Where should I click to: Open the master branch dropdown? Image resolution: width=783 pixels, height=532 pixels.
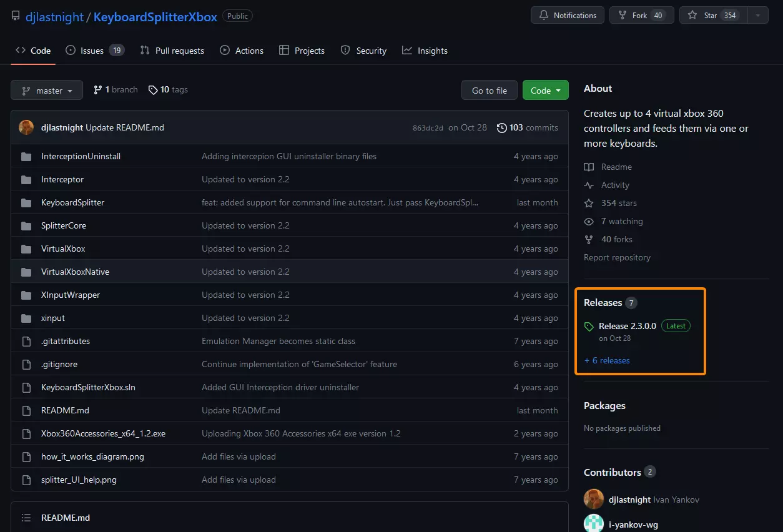click(47, 91)
